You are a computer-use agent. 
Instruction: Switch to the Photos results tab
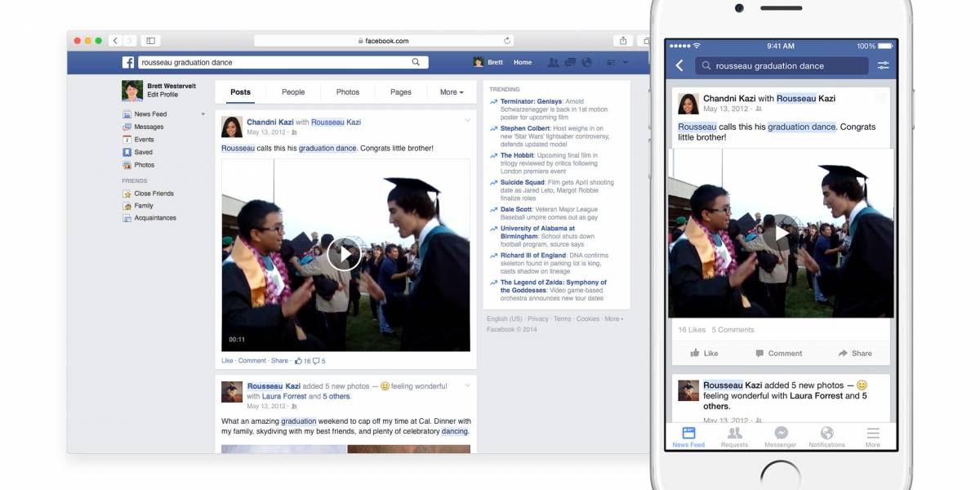click(x=348, y=92)
